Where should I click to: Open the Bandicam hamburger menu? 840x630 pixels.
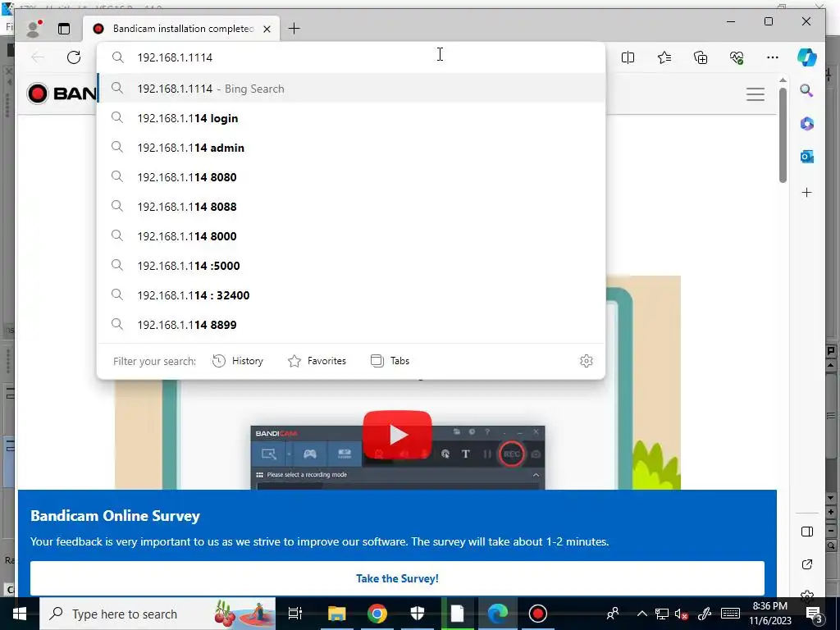click(755, 94)
